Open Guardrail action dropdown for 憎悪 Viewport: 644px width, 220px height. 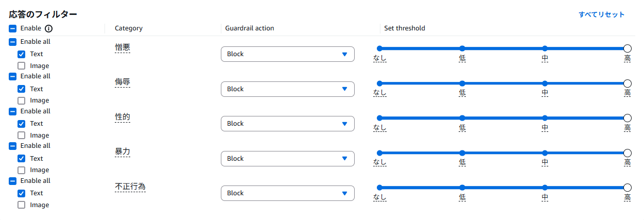tap(287, 54)
